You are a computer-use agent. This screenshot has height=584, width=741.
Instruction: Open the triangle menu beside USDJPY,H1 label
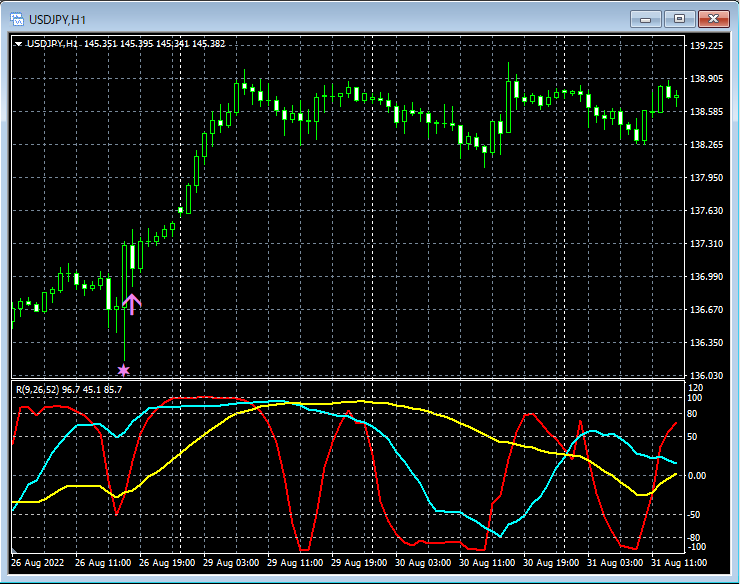click(x=19, y=44)
